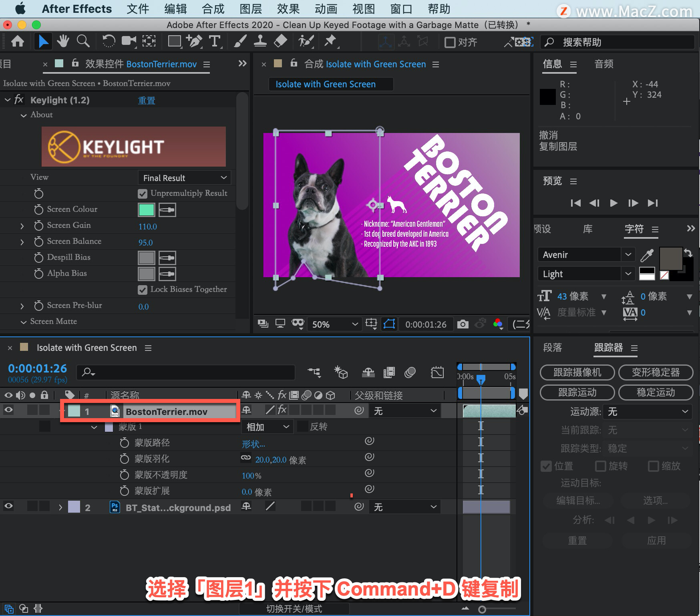This screenshot has width=700, height=616.
Task: Switch to the 段落 tab
Action: [553, 348]
